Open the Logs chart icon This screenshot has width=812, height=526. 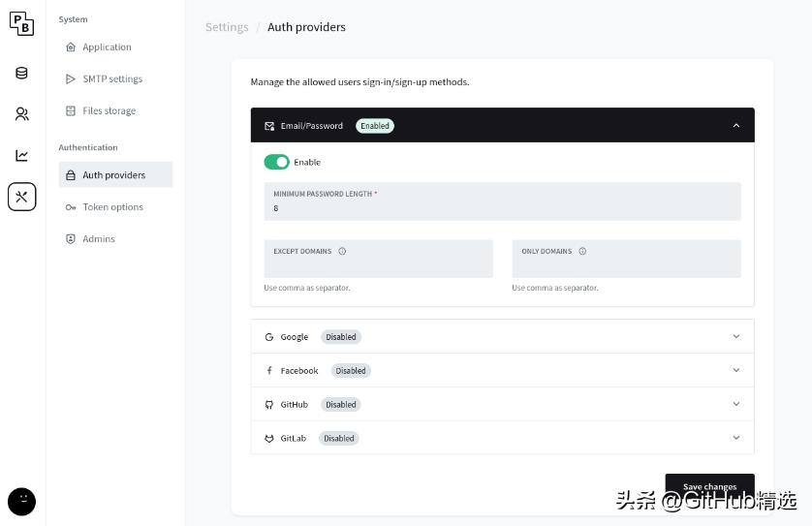click(21, 155)
